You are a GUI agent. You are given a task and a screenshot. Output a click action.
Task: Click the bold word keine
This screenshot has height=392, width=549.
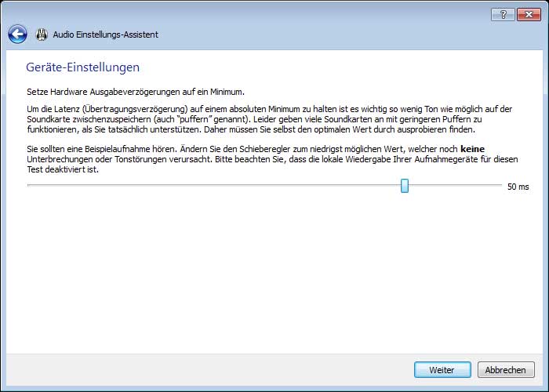(472, 149)
